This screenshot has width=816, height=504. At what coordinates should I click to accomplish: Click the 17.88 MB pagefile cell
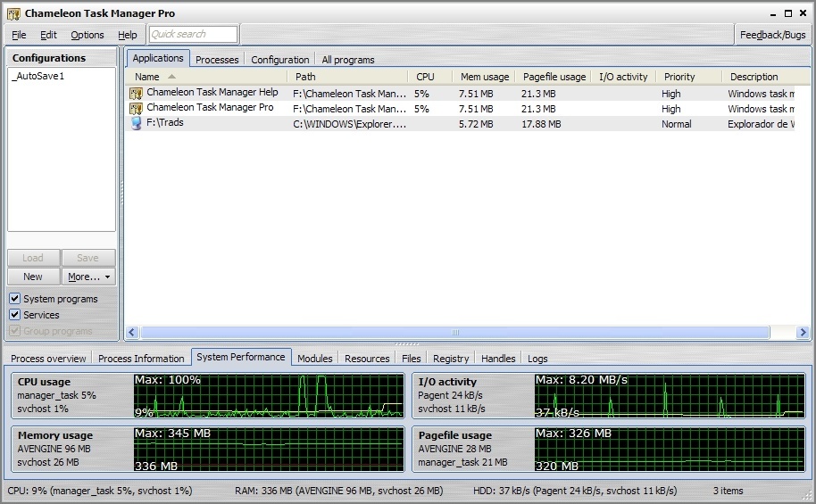coord(541,124)
